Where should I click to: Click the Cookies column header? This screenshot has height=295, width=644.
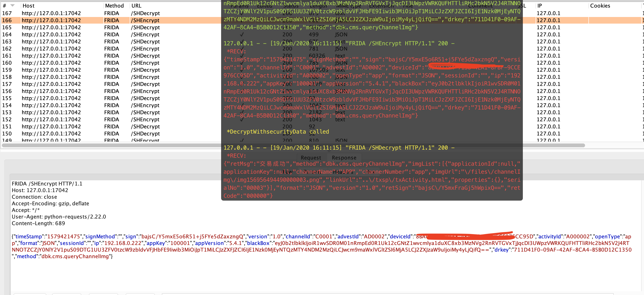tap(600, 5)
